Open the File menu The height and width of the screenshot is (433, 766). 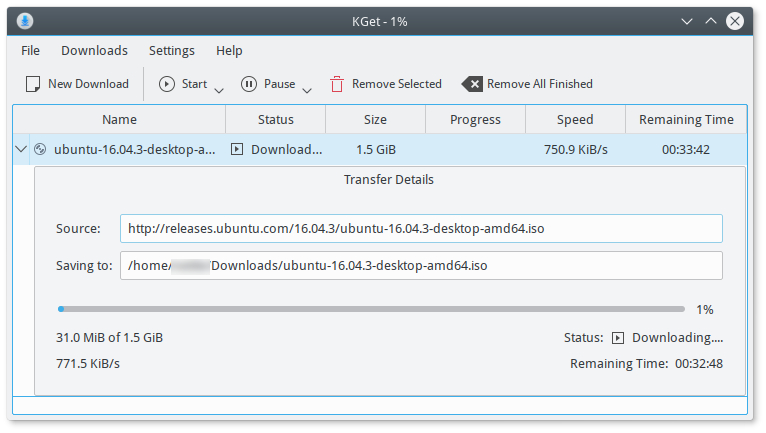point(30,50)
